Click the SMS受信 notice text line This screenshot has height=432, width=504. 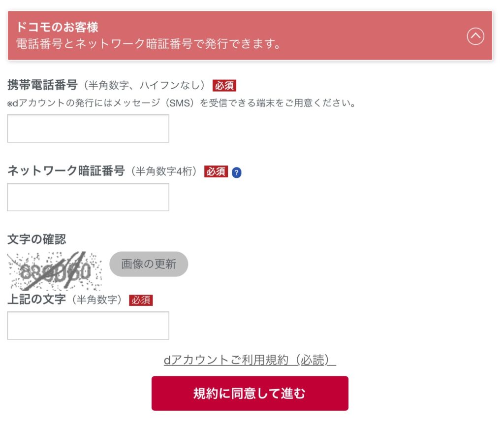click(x=182, y=103)
